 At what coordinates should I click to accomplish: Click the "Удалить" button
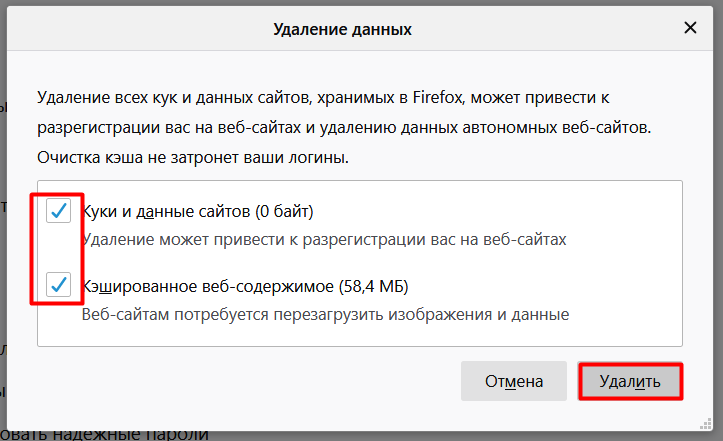[x=630, y=381]
